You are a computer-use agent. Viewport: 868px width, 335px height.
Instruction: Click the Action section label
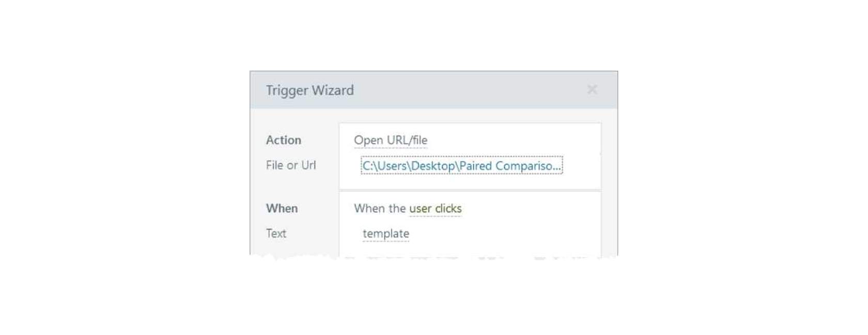coord(284,140)
